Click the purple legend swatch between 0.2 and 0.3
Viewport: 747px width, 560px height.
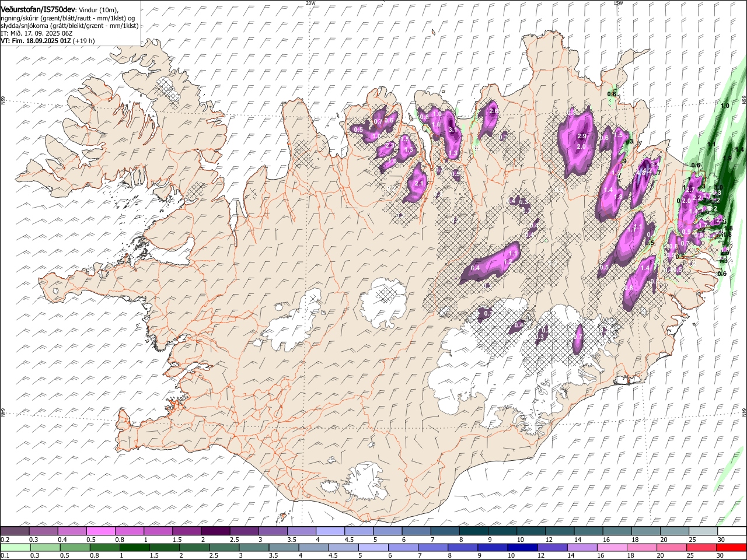15,531
